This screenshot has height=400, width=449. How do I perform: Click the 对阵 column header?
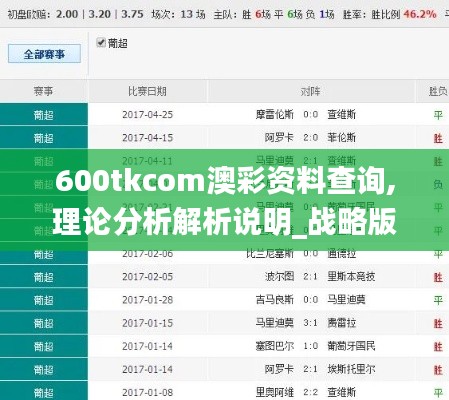pyautogui.click(x=310, y=91)
